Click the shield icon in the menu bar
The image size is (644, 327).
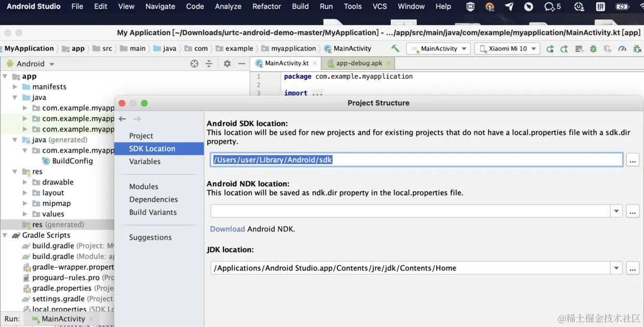470,7
